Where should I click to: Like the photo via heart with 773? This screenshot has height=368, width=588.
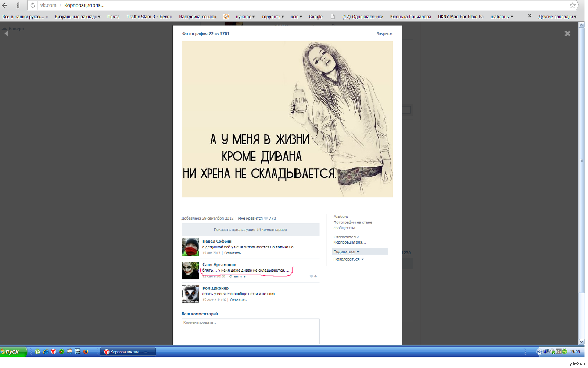coord(266,218)
